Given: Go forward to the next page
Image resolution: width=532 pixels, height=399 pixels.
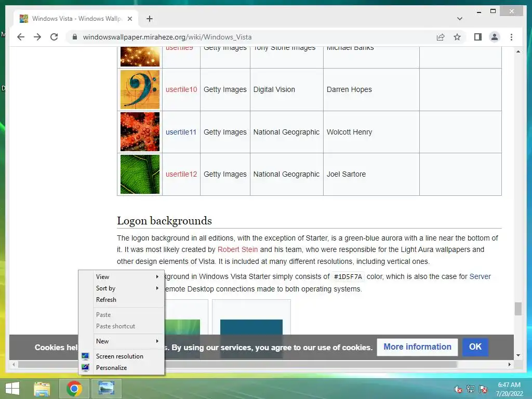Looking at the screenshot, I should click(x=37, y=37).
